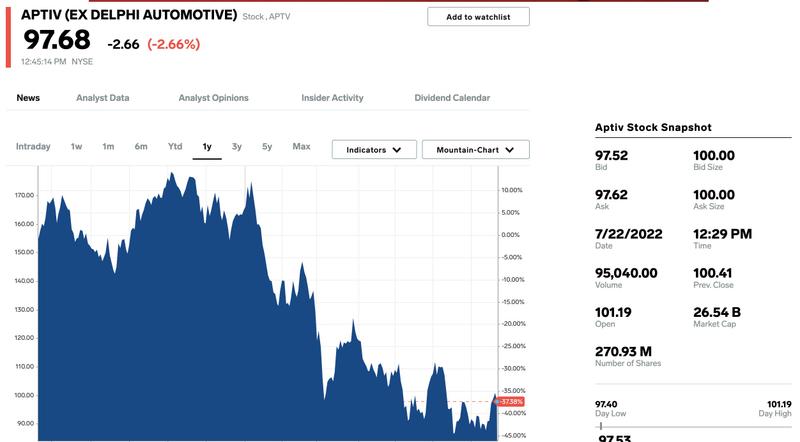Click the 97.40 Day Low value

point(606,404)
